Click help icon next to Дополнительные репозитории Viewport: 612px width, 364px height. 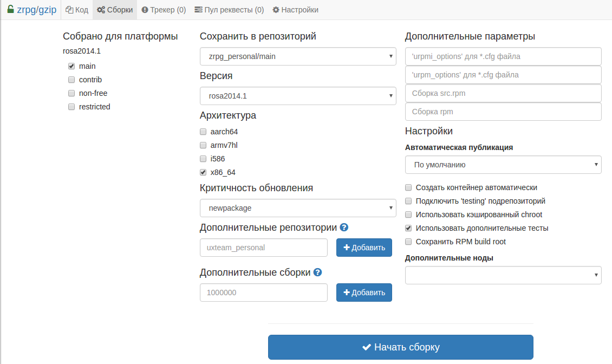coord(344,227)
